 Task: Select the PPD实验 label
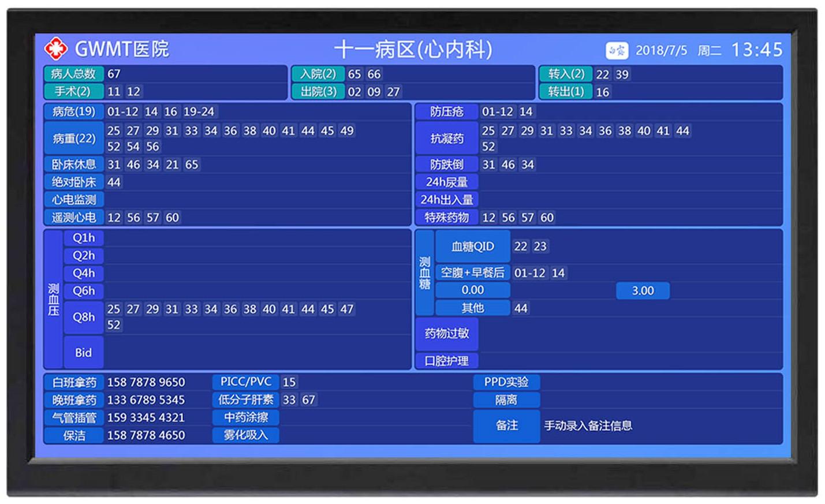[x=506, y=382]
